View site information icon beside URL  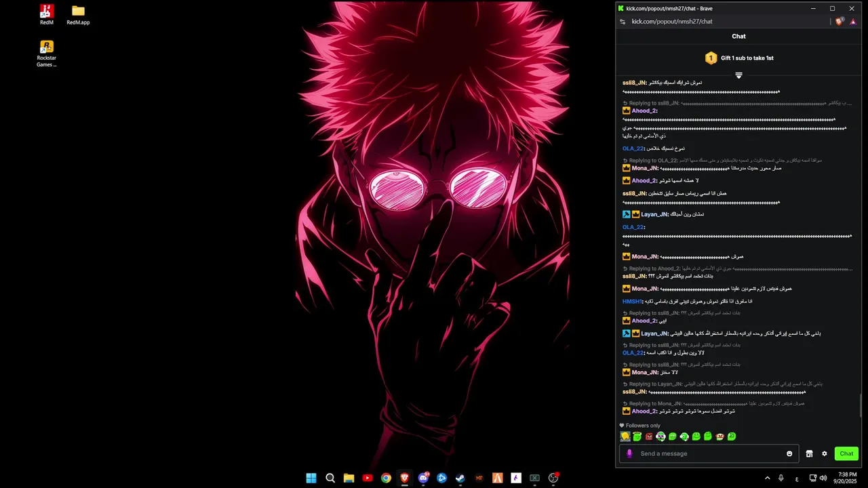623,22
